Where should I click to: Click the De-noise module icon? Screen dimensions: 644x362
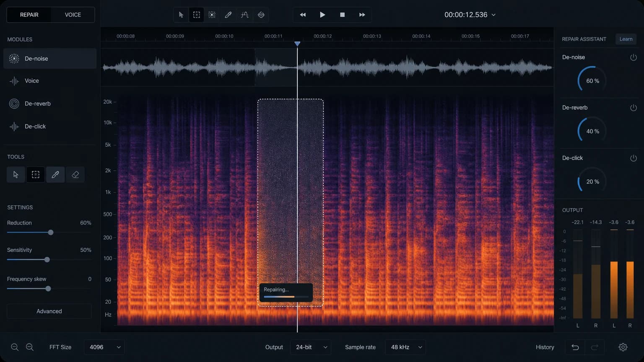(14, 59)
